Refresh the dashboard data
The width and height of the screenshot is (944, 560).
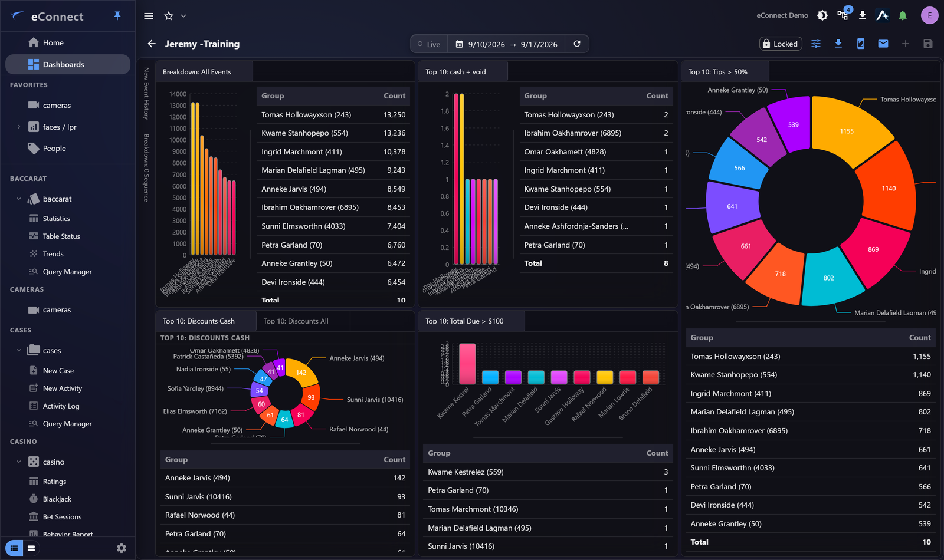tap(577, 44)
